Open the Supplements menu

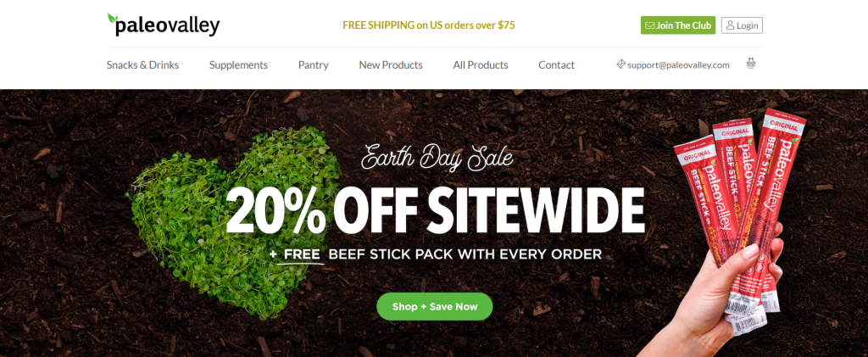coord(238,64)
